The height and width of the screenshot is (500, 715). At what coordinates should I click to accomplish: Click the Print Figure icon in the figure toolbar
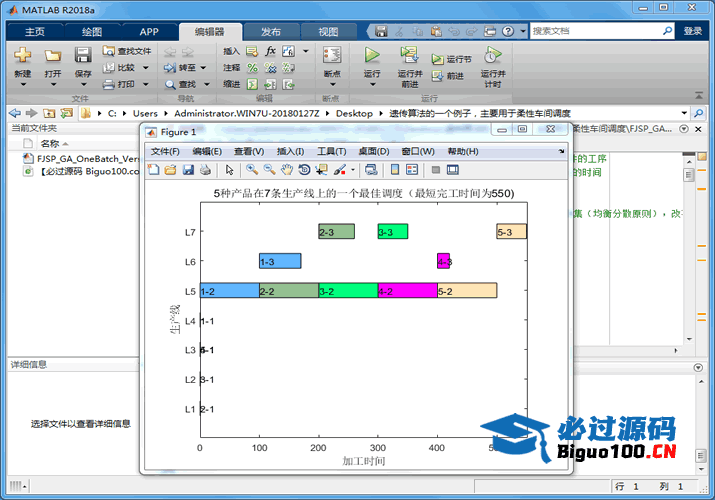(205, 170)
